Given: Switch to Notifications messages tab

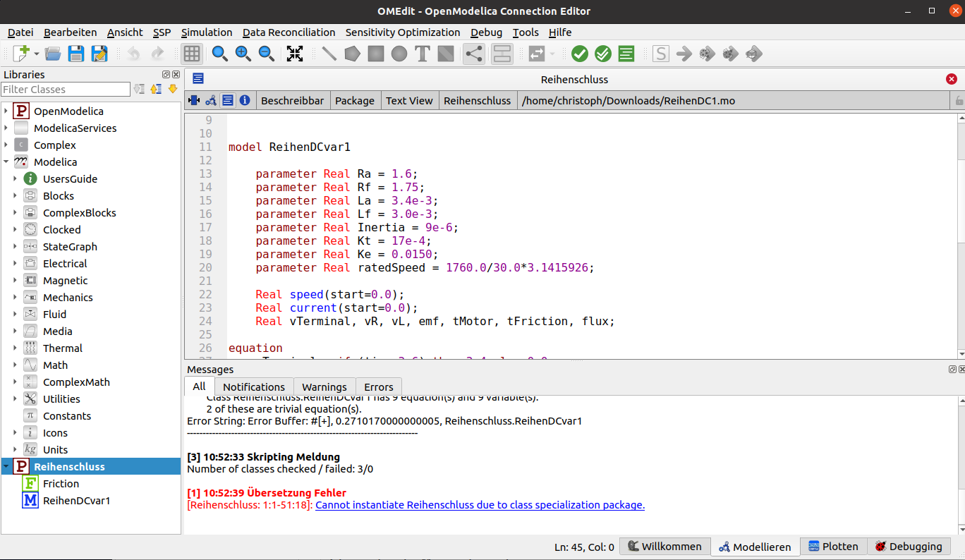Looking at the screenshot, I should pos(254,387).
